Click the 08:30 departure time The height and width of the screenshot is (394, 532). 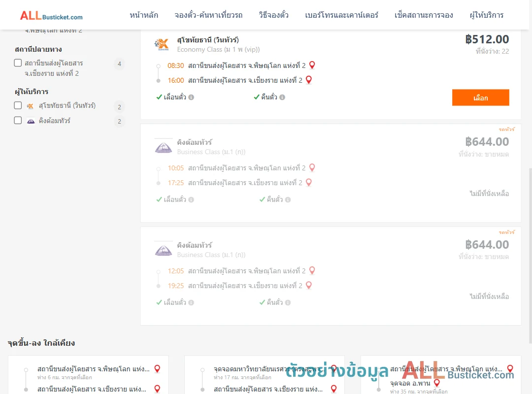(176, 66)
